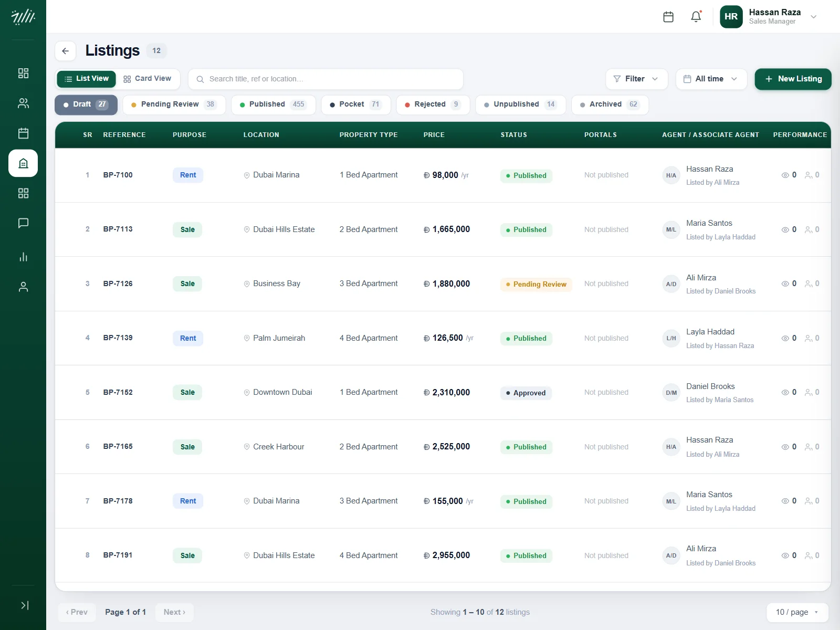This screenshot has width=840, height=630.
Task: Click the Approved status badge for BP-7152
Action: click(526, 393)
